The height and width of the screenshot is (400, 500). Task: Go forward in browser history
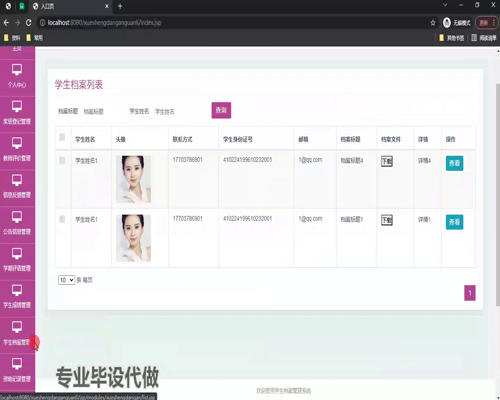pos(17,23)
